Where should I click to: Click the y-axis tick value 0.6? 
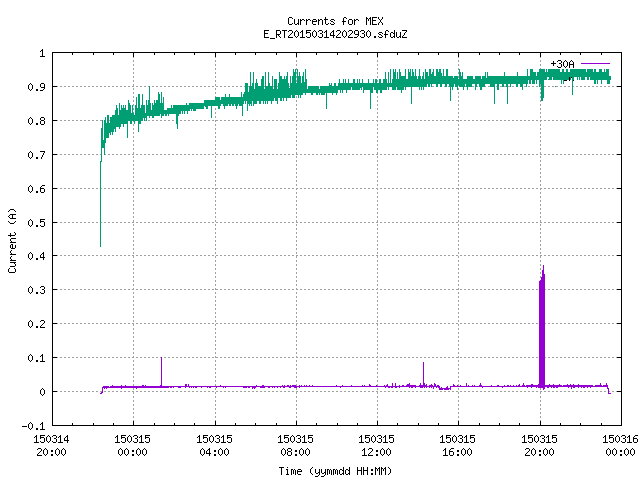(36, 189)
